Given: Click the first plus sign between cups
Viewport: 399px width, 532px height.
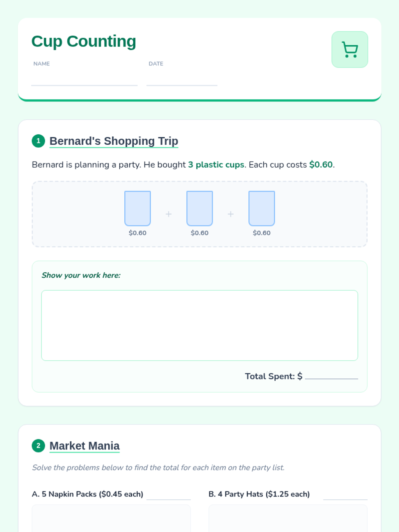Looking at the screenshot, I should tap(169, 214).
